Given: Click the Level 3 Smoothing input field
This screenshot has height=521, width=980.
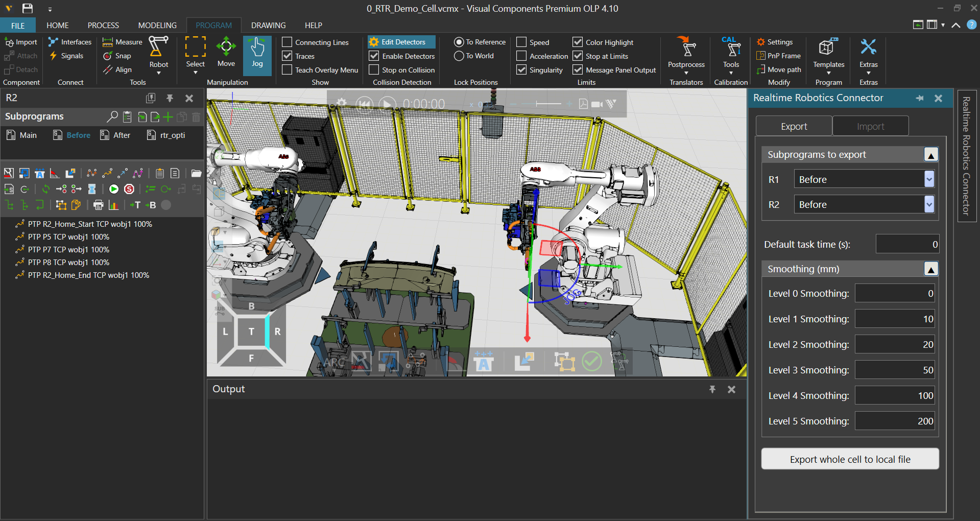Looking at the screenshot, I should click(x=895, y=370).
